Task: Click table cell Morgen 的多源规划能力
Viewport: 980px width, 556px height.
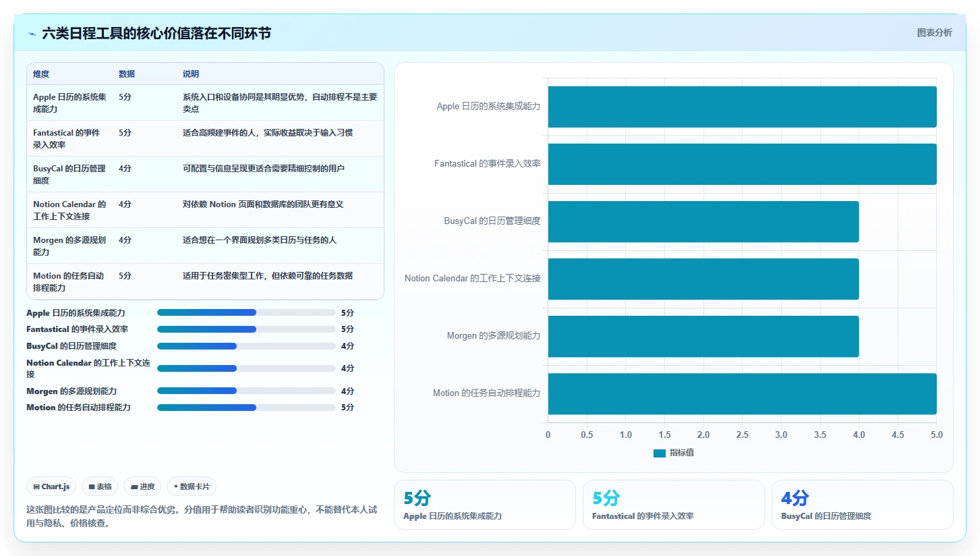Action: pos(69,246)
